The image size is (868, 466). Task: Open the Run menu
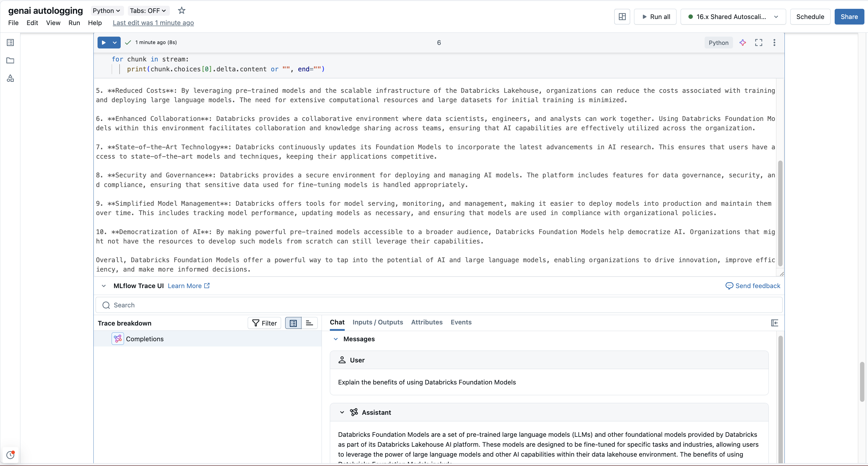(x=74, y=23)
